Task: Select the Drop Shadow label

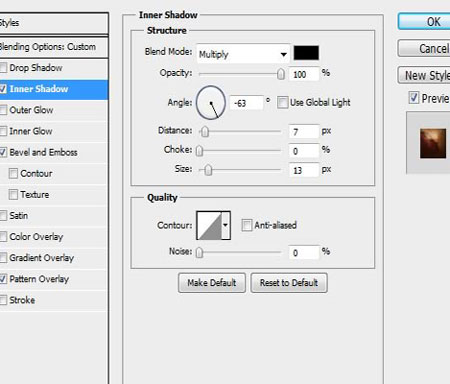Action: (36, 68)
